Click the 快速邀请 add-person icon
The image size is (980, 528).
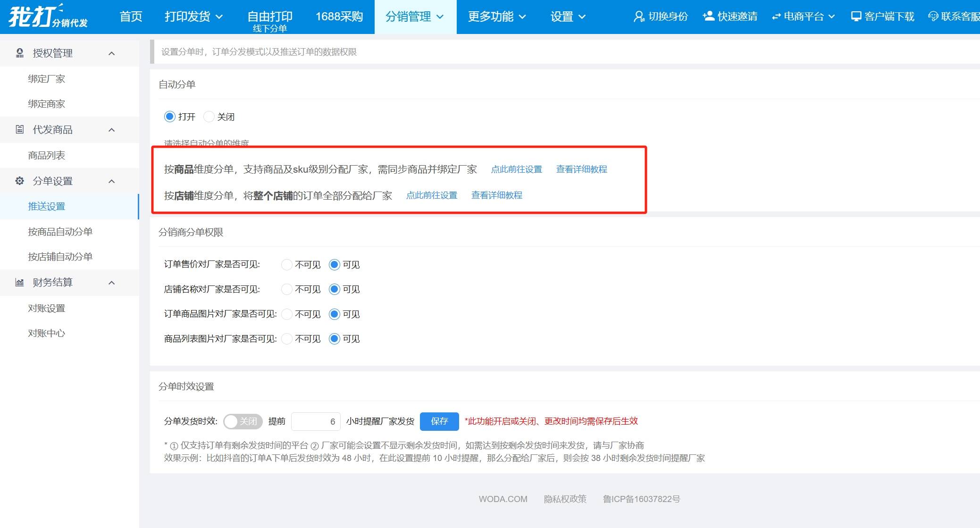click(x=708, y=17)
